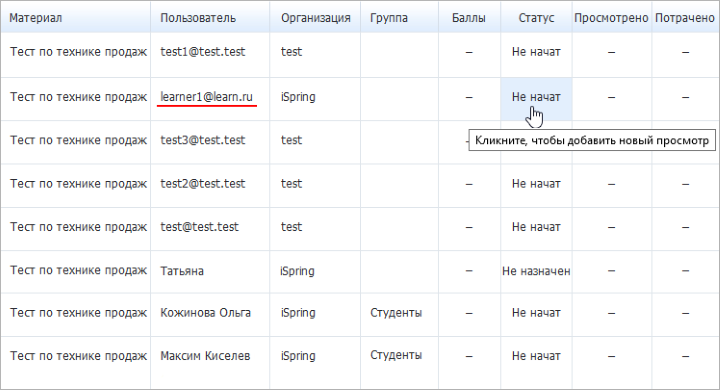Click status Не назначен for Татьяна
Screen dimensions: 720x390
[x=536, y=271]
